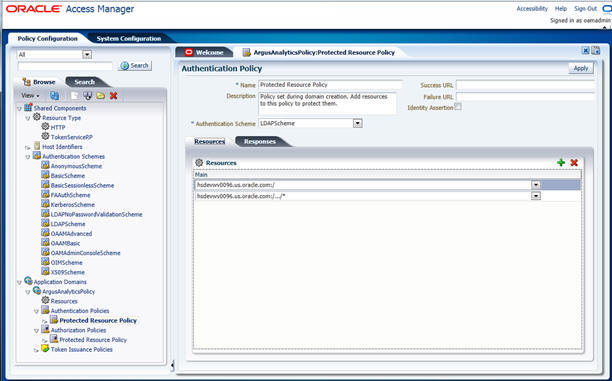
Task: Select the OAMAdminConsoleScheme tree item
Action: (85, 253)
